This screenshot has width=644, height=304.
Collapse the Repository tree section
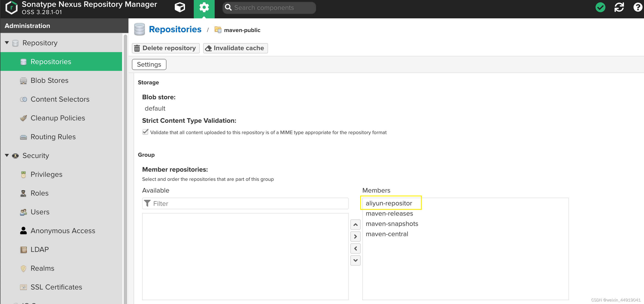[x=7, y=43]
